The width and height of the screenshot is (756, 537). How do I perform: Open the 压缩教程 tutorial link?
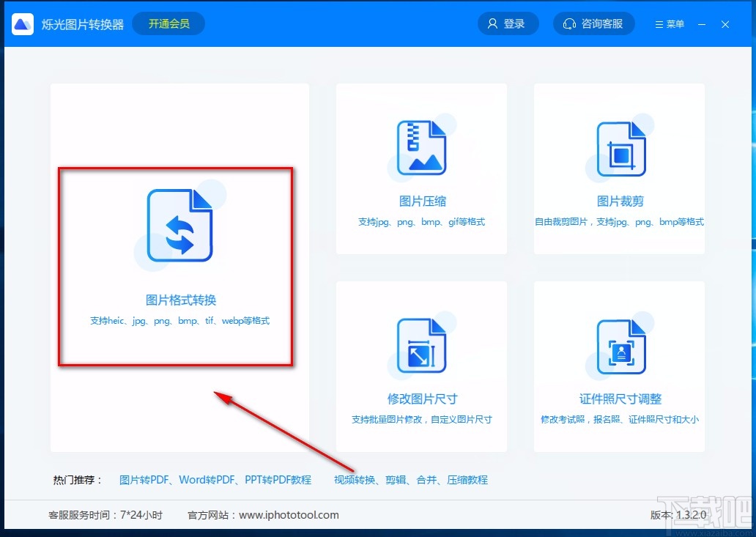467,480
